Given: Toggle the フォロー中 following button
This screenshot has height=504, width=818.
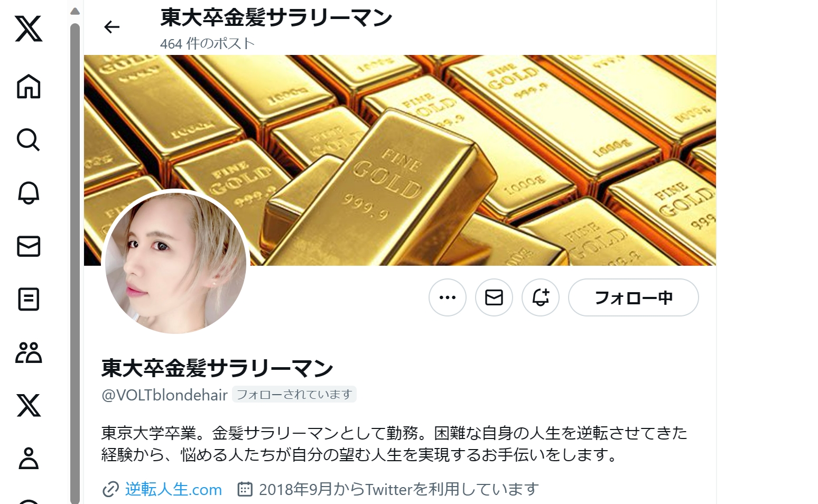Looking at the screenshot, I should (634, 297).
